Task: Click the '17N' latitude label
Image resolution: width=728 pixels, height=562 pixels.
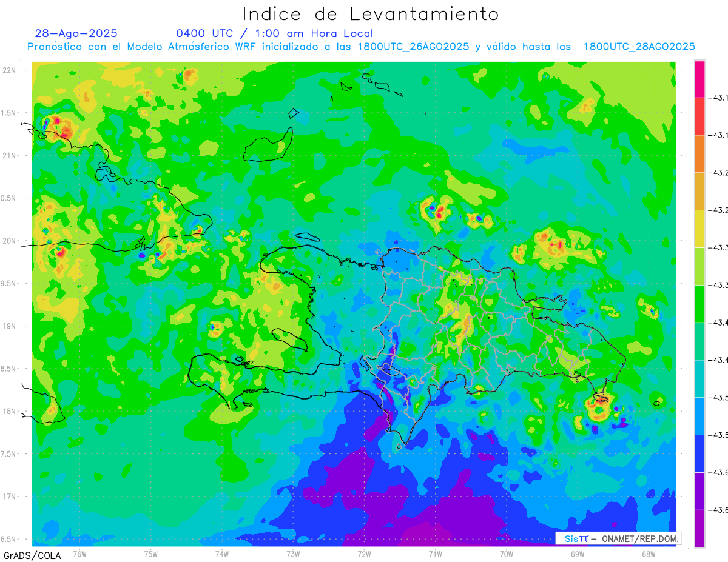Action: 9,497
